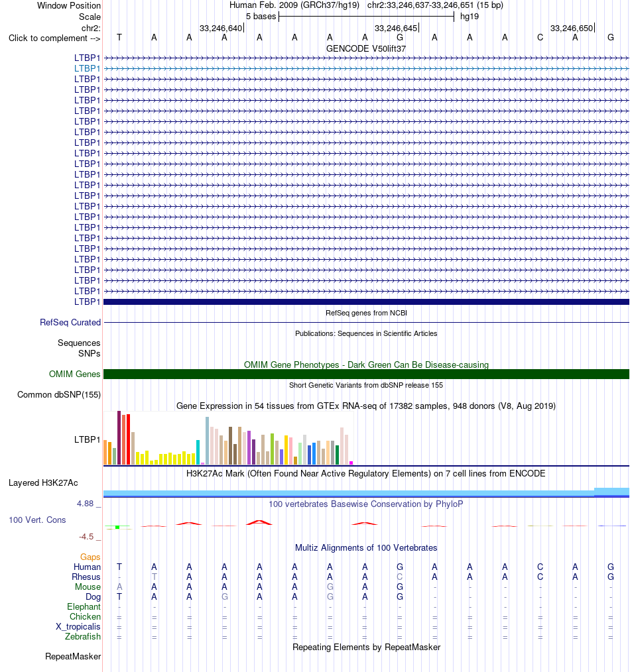Click the dark green OMIM Genes bar

[x=366, y=374]
